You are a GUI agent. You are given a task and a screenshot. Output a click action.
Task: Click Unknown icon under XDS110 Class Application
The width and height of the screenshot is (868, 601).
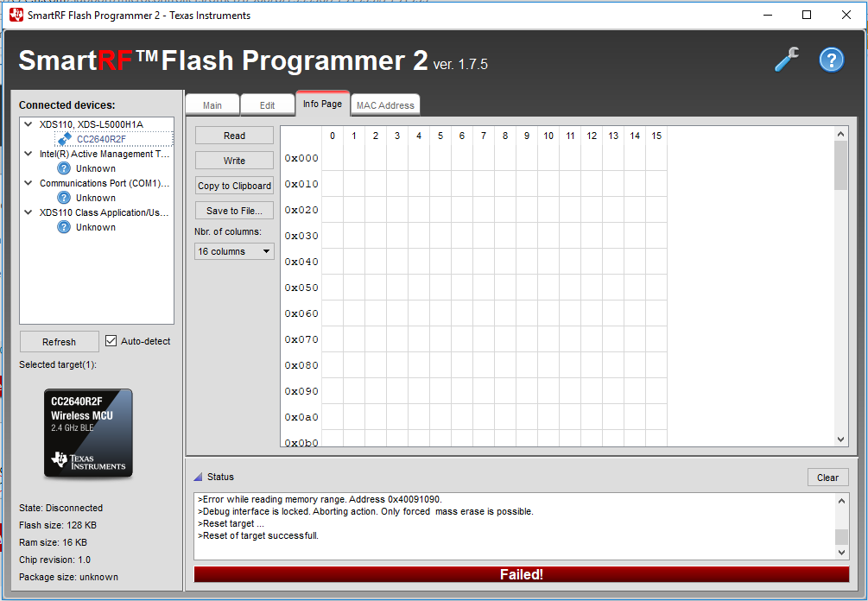pos(64,227)
